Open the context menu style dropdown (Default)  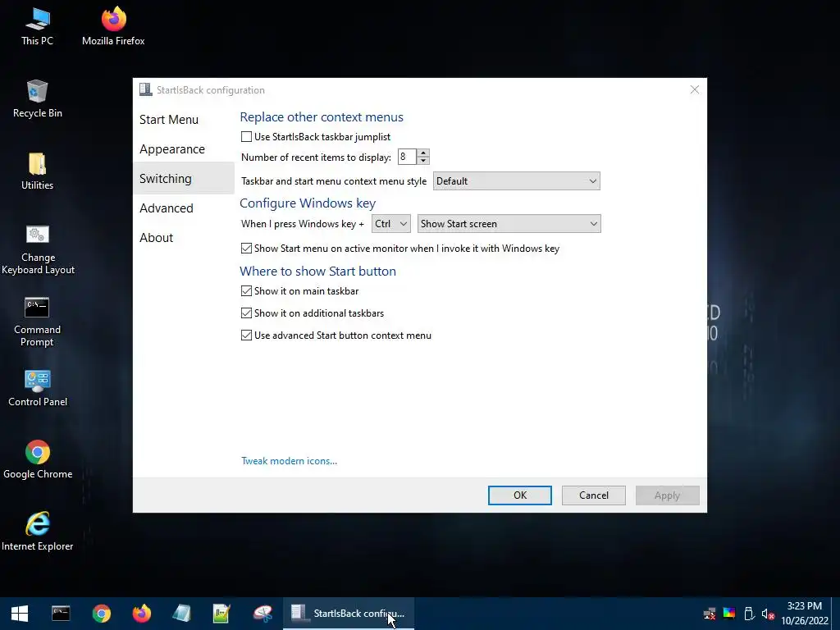pos(517,181)
